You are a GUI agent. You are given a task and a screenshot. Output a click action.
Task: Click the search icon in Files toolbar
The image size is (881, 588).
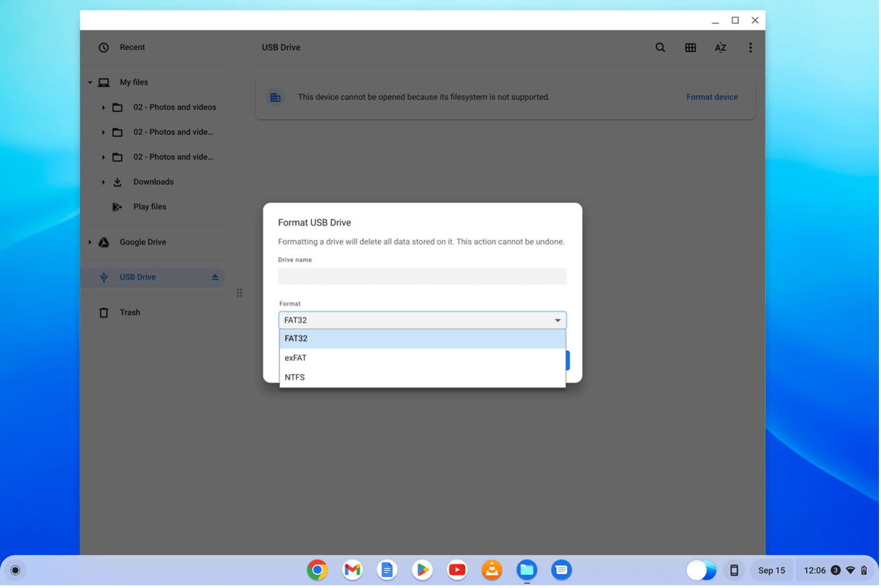(660, 48)
